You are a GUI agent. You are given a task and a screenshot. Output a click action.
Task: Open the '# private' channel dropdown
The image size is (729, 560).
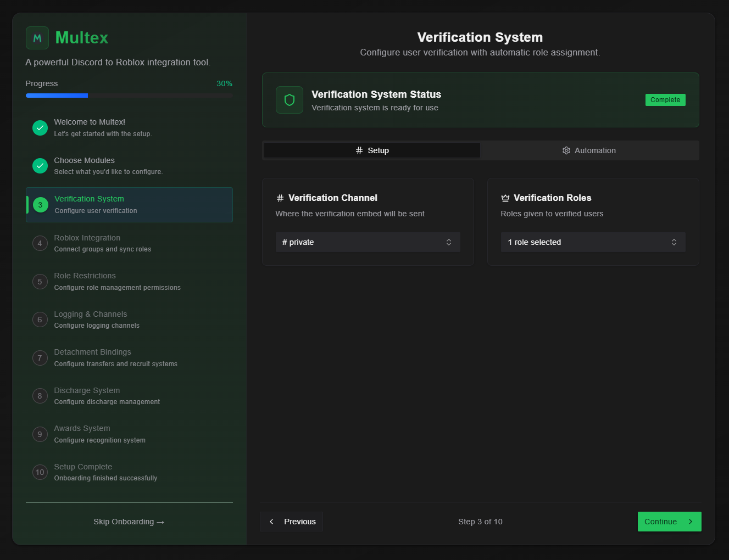point(368,242)
